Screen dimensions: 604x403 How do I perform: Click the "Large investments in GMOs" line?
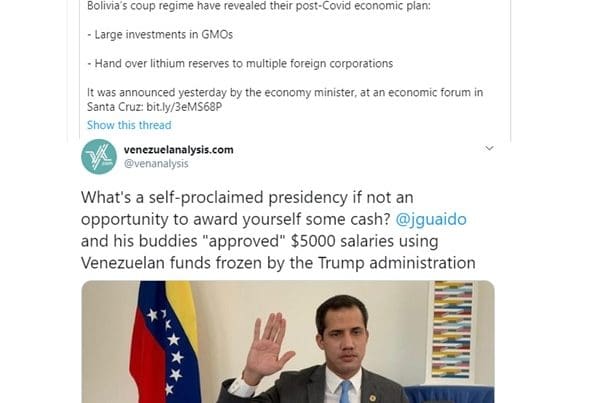[160, 35]
